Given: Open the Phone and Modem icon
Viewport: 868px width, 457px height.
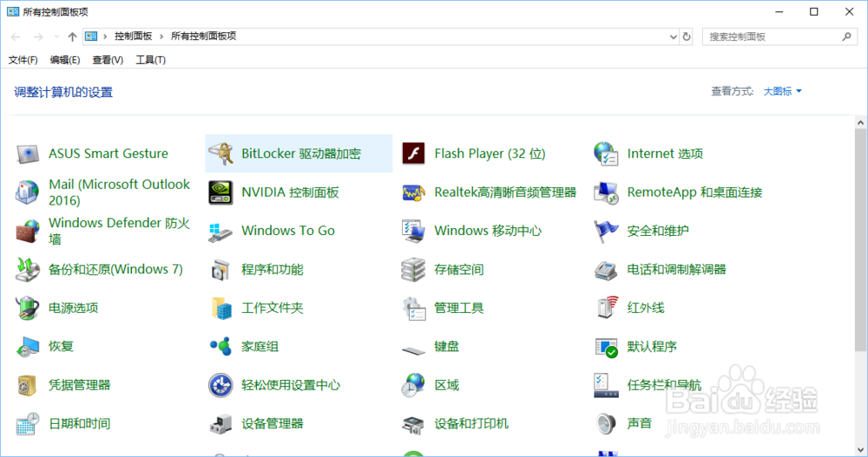Looking at the screenshot, I should [x=606, y=270].
